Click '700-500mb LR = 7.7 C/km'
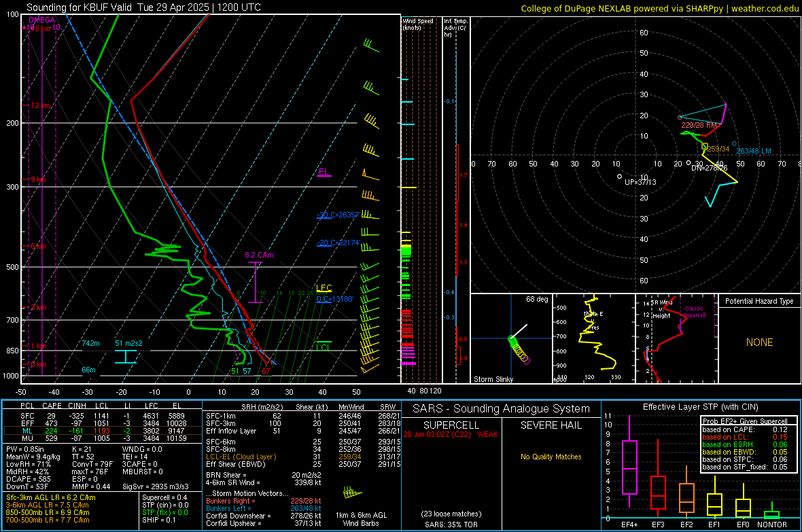The height and width of the screenshot is (532, 802). coord(48,520)
